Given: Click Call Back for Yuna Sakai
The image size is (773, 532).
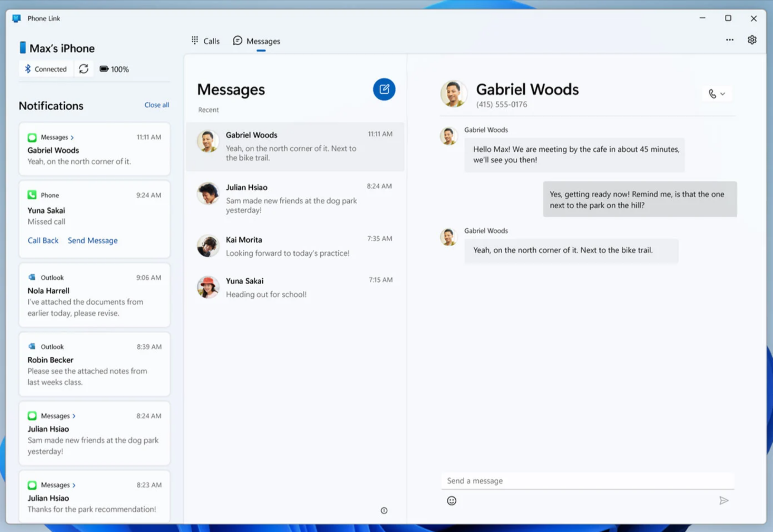Looking at the screenshot, I should tap(43, 240).
